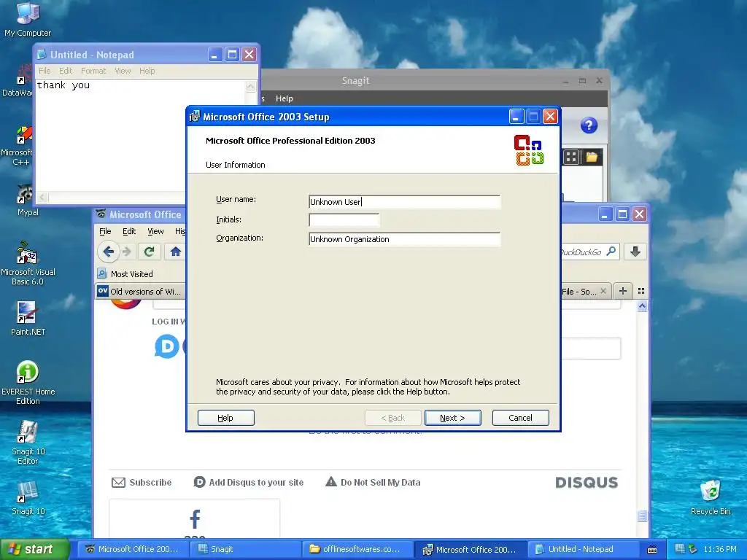Go to browser Home page icon

(175, 252)
